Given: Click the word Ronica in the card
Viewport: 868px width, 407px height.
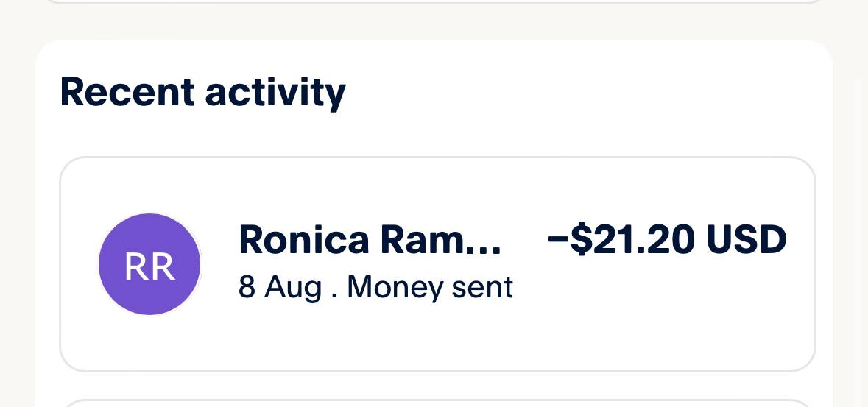Looking at the screenshot, I should (304, 240).
